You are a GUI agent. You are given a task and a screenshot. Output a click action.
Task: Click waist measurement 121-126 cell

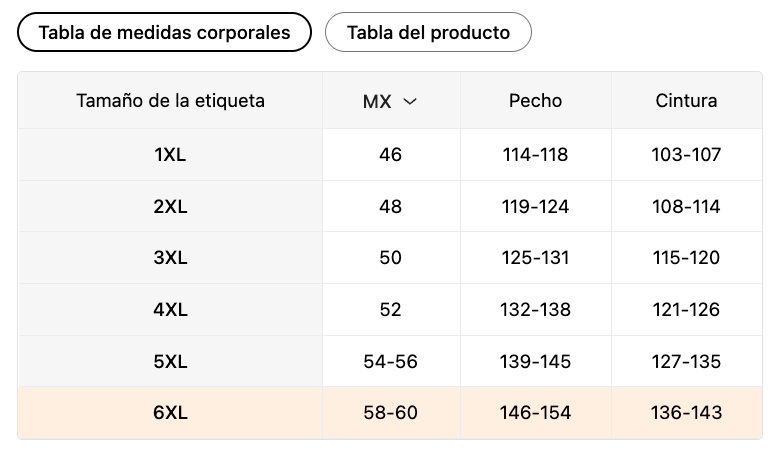coord(686,310)
